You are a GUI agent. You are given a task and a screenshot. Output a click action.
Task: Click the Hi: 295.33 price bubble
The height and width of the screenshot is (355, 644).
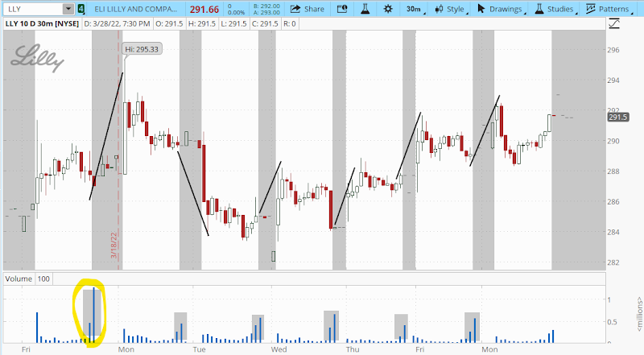click(x=142, y=49)
